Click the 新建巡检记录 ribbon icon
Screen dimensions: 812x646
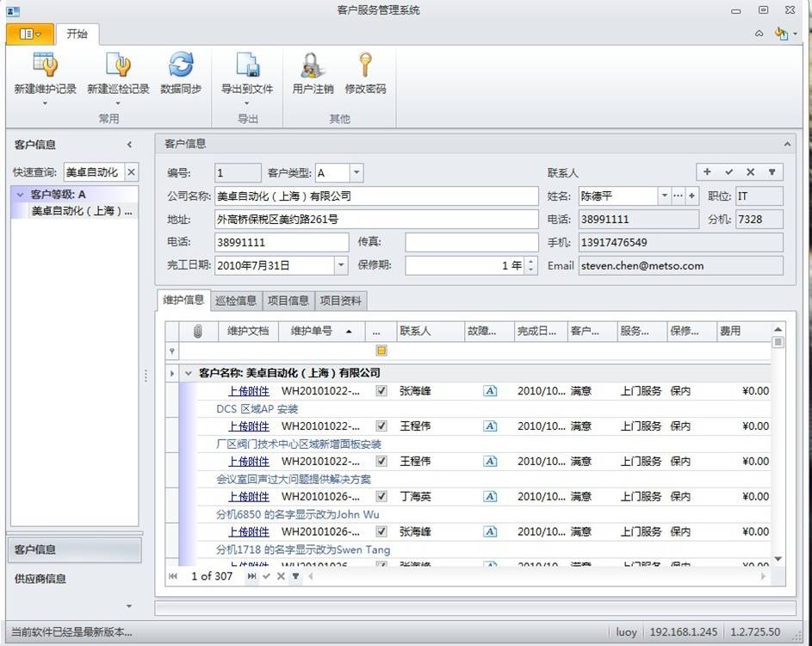point(118,65)
